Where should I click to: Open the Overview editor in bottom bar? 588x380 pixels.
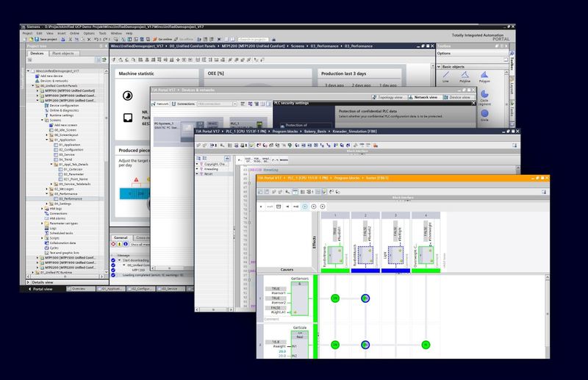[79, 289]
